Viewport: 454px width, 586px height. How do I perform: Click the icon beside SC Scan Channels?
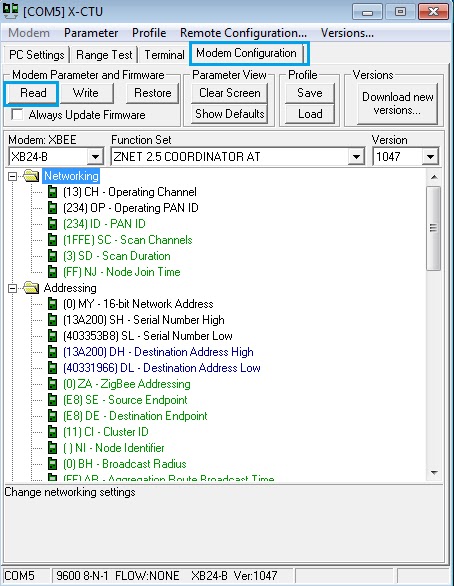(x=53, y=240)
